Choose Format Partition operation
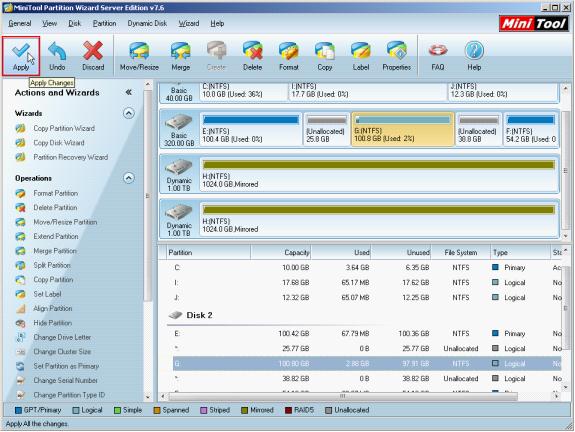Viewport: 575px width, 432px height. click(x=55, y=193)
